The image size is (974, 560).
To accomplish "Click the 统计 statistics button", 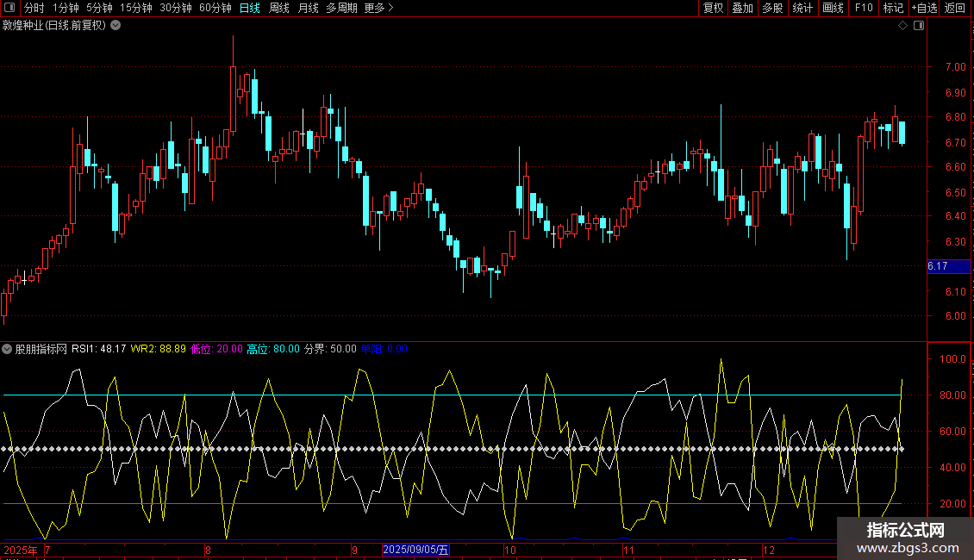I will tap(802, 8).
